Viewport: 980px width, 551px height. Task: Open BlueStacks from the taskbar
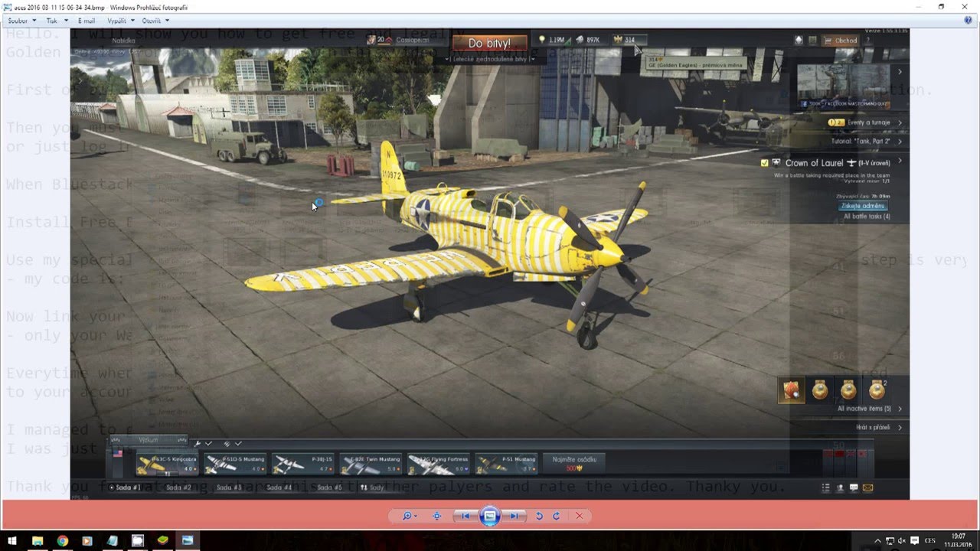(x=162, y=540)
